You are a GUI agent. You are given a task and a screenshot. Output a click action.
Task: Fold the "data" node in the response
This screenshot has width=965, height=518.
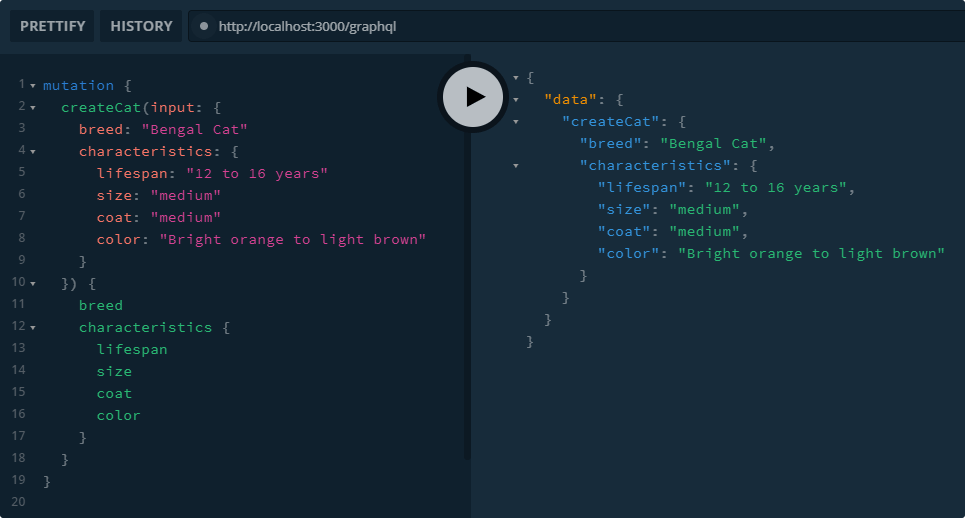click(x=516, y=100)
